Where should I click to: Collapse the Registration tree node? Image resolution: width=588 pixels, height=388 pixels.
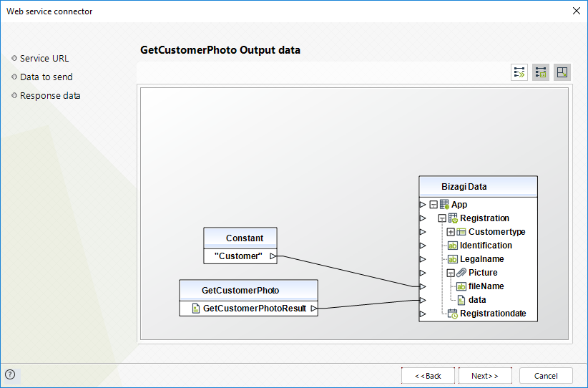[x=442, y=218]
